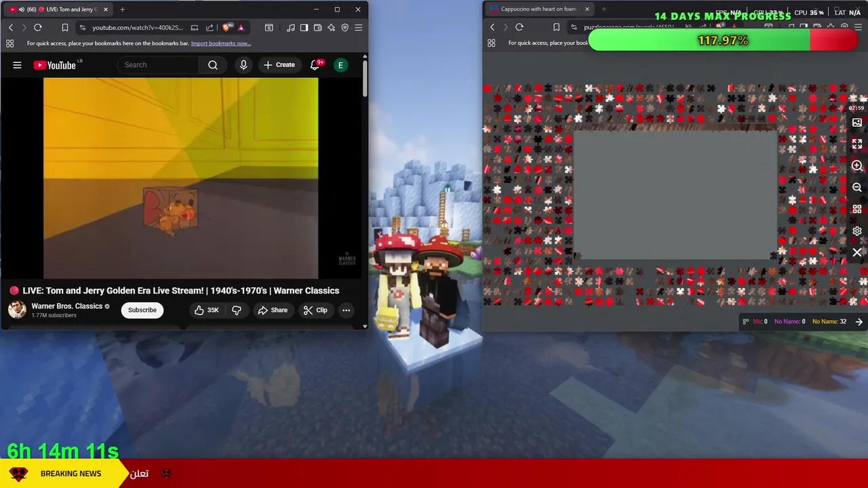Click the BREAKING NEWS banner label
Screen dimensions: 868x488
pos(71,474)
